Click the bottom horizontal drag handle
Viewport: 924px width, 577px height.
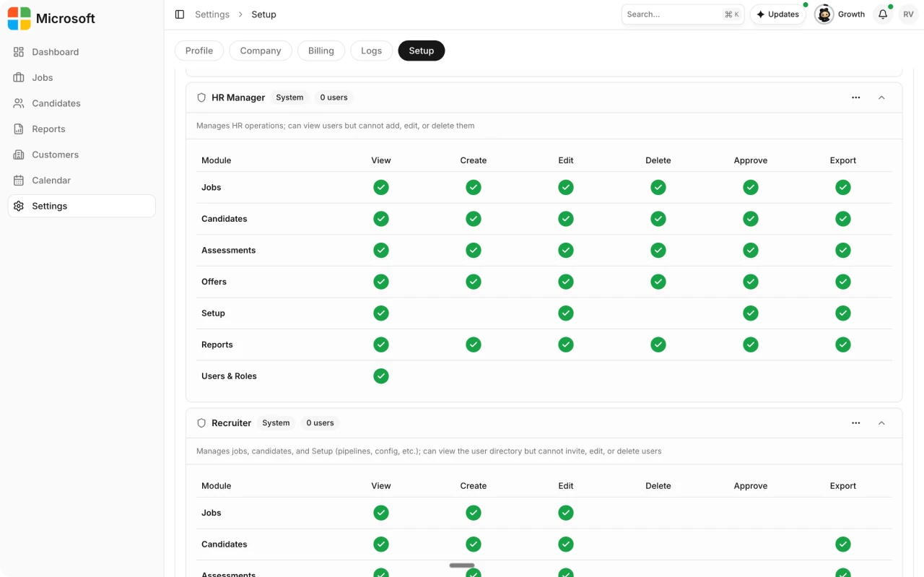click(462, 565)
